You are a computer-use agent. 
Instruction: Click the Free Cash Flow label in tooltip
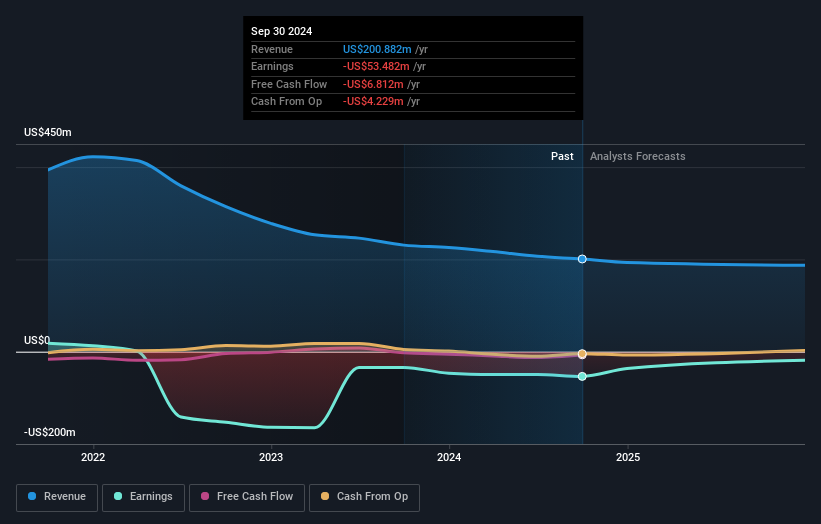point(289,84)
